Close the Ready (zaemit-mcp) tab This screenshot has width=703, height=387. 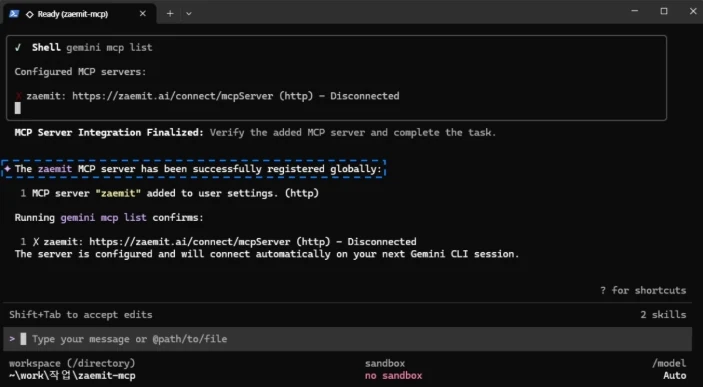click(143, 13)
